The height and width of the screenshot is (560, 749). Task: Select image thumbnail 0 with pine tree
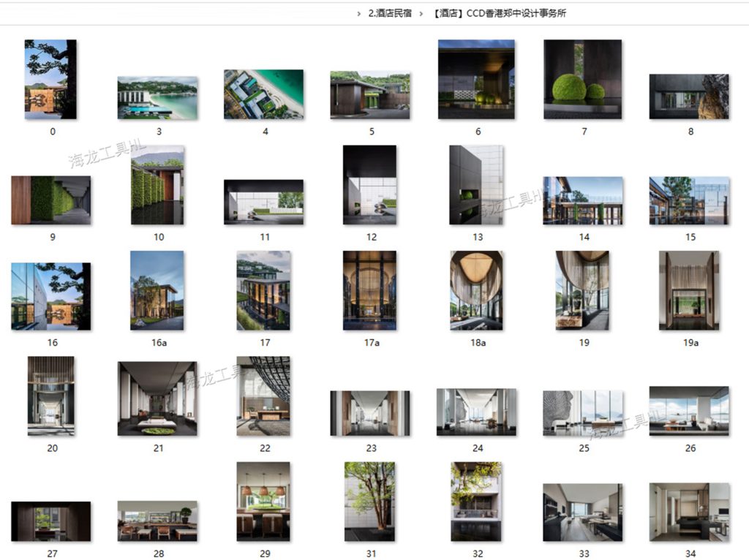pyautogui.click(x=50, y=79)
